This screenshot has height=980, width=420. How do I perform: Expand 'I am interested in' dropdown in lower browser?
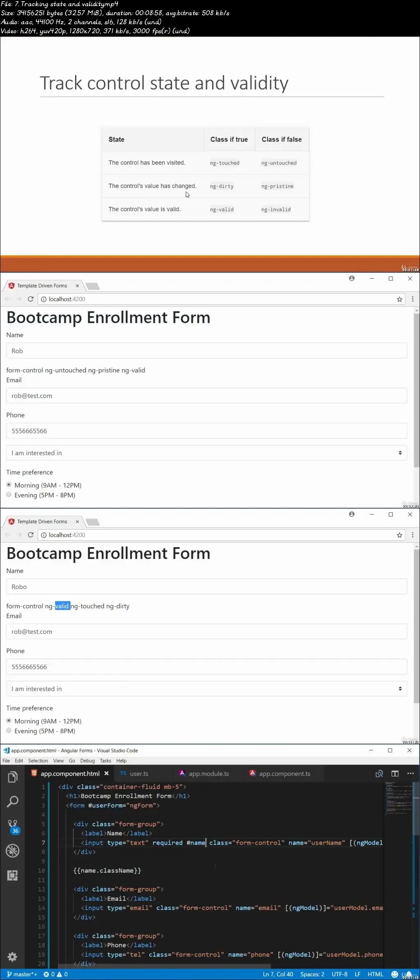point(207,689)
